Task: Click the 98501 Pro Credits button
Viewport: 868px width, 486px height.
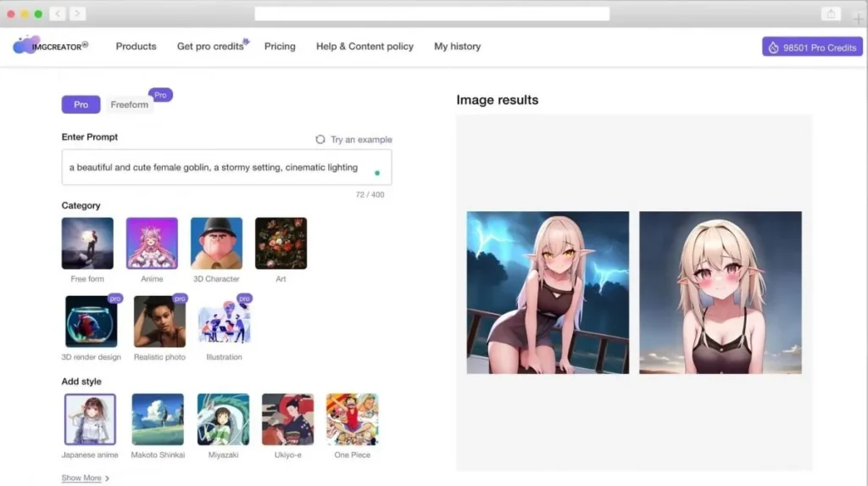Action: 811,47
